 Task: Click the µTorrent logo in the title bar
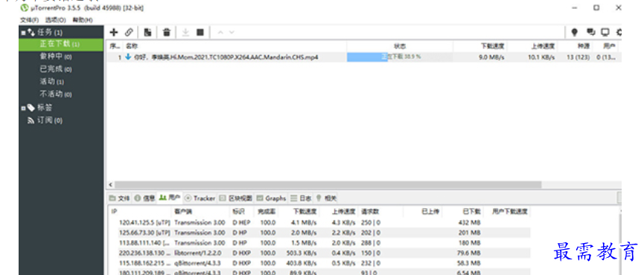(25, 7)
